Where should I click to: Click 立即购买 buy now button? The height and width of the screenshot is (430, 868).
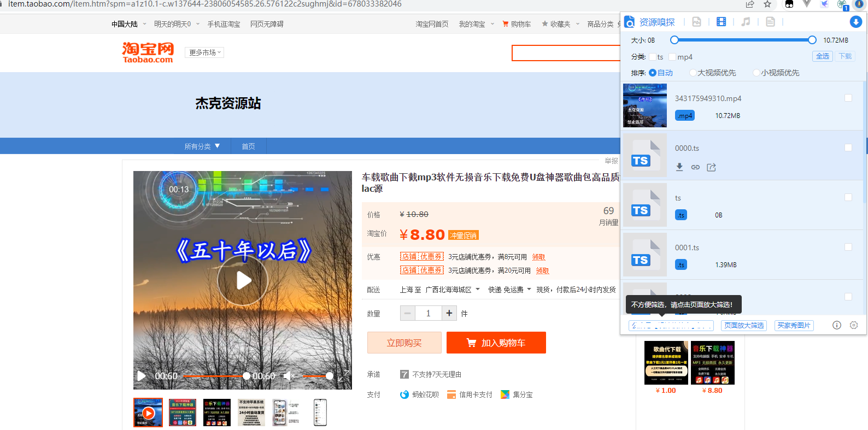pos(404,343)
